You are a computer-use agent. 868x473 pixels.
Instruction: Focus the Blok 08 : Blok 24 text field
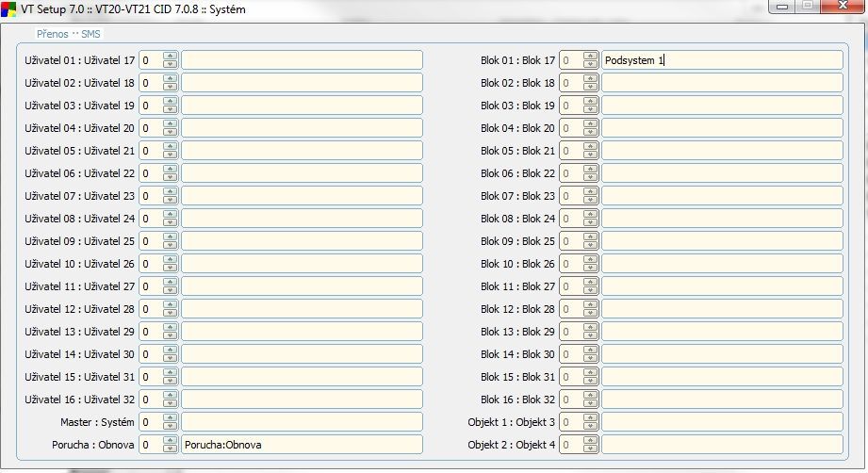(722, 219)
